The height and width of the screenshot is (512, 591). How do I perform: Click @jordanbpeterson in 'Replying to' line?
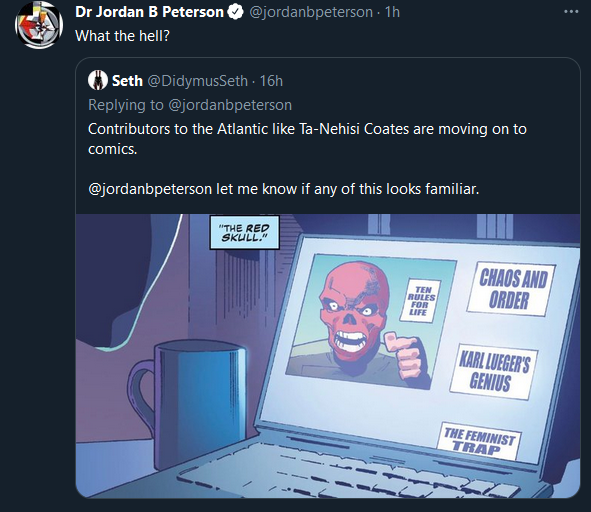coord(230,105)
